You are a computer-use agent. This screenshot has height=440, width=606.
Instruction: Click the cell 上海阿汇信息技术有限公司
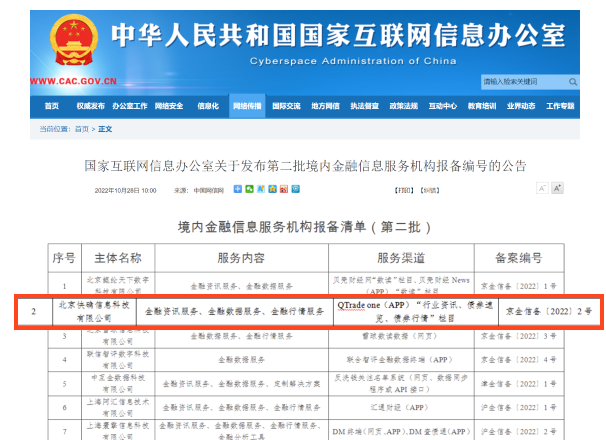click(118, 408)
